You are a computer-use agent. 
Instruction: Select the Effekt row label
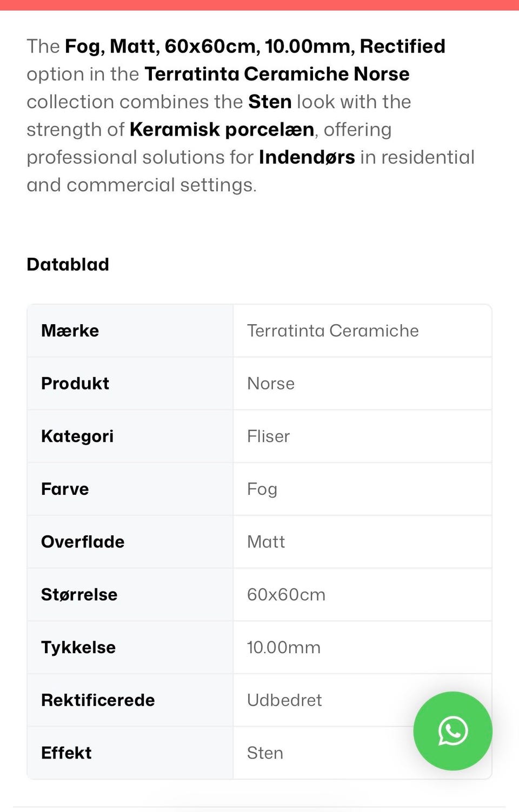tap(66, 753)
